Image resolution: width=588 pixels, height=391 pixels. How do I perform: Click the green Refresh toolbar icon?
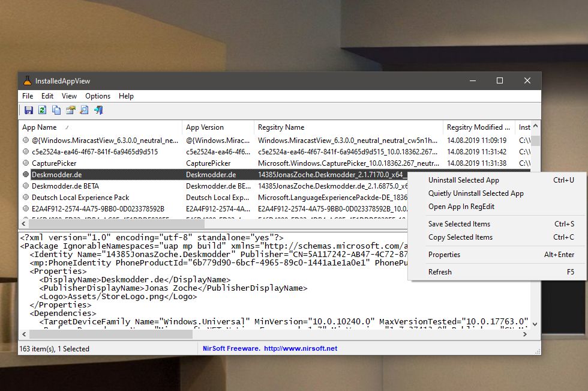pos(43,110)
